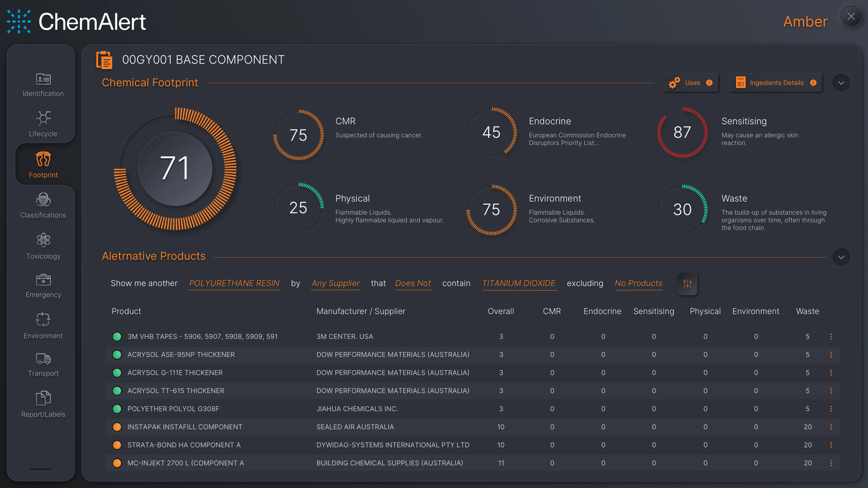Click the filter sliders icon button
Image resolution: width=868 pixels, height=488 pixels.
[x=687, y=284]
